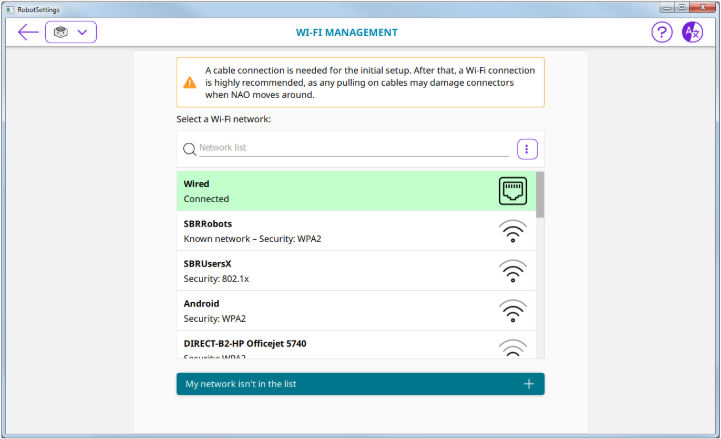Click 'Known network – Security: WPA2' text
Image resolution: width=721 pixels, height=439 pixels.
point(252,239)
